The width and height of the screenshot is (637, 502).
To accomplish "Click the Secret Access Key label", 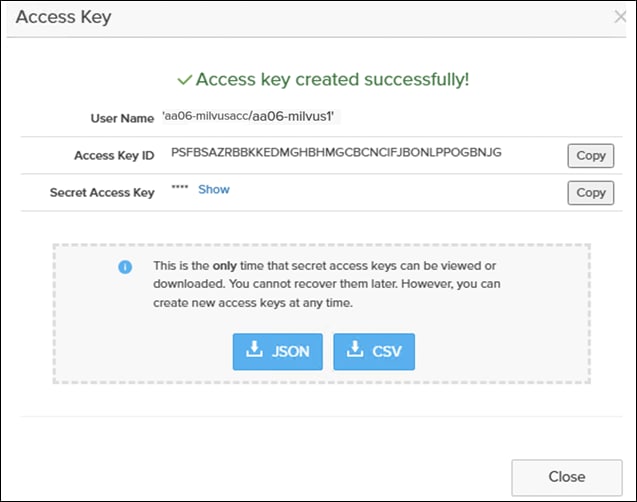I will click(x=102, y=192).
